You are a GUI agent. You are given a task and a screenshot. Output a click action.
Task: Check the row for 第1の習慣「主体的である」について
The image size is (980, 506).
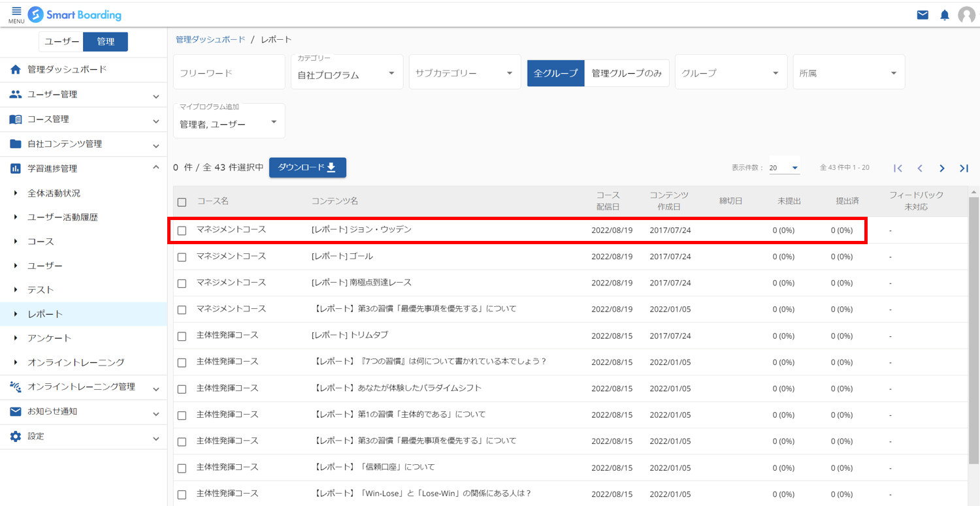pyautogui.click(x=182, y=415)
